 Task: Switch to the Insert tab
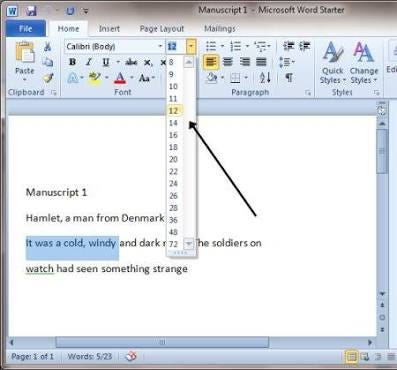[x=109, y=29]
